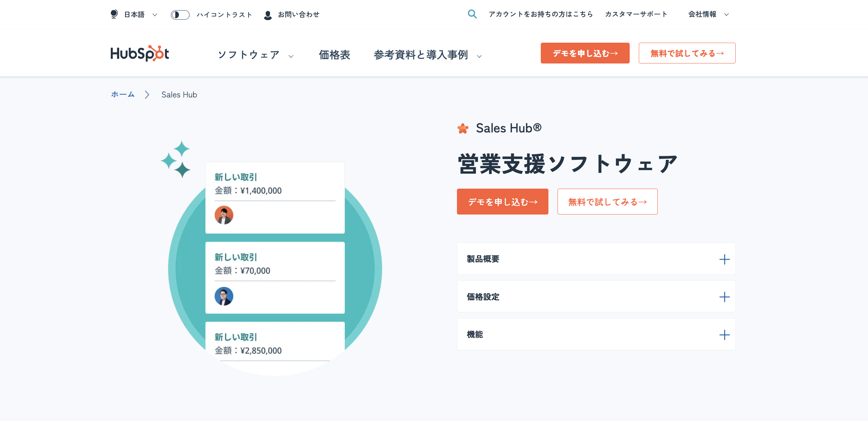The width and height of the screenshot is (868, 421).
Task: Toggle the ハイコントラスト switch
Action: 180,15
